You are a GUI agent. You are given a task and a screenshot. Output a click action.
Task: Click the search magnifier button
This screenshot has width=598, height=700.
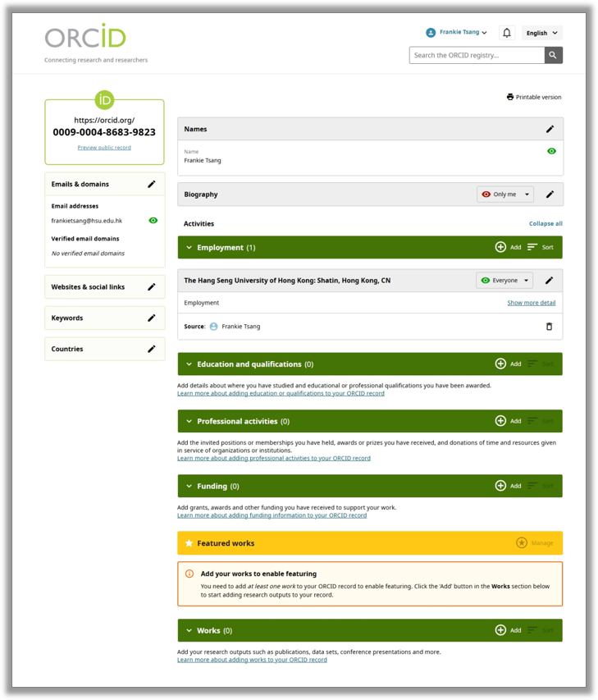pos(553,55)
